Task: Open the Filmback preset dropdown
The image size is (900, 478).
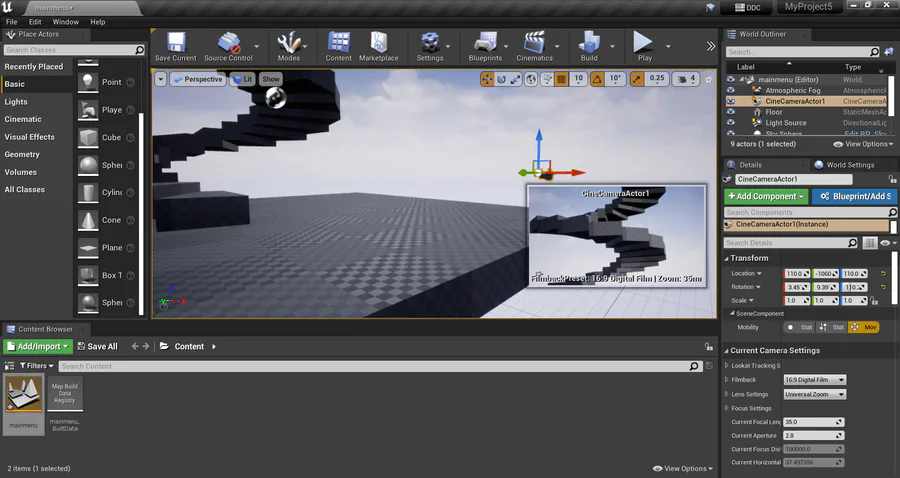Action: pos(814,380)
